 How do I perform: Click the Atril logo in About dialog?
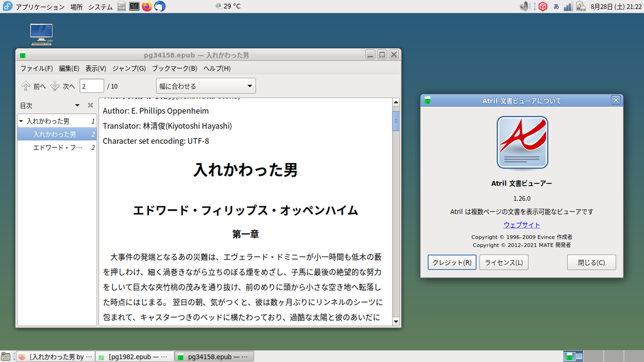(522, 143)
